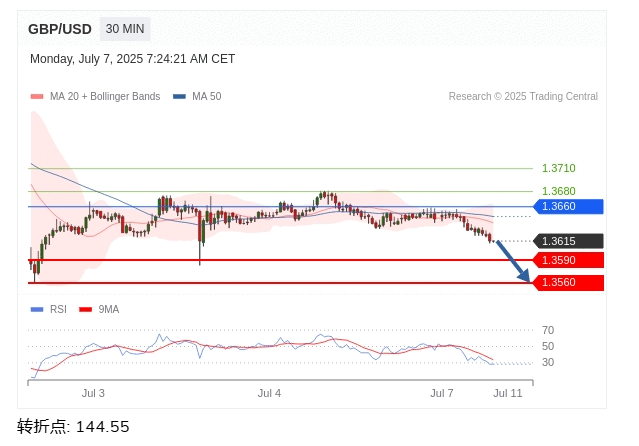Click the 1.3710 resistance level label
The width and height of the screenshot is (639, 446).
559,168
